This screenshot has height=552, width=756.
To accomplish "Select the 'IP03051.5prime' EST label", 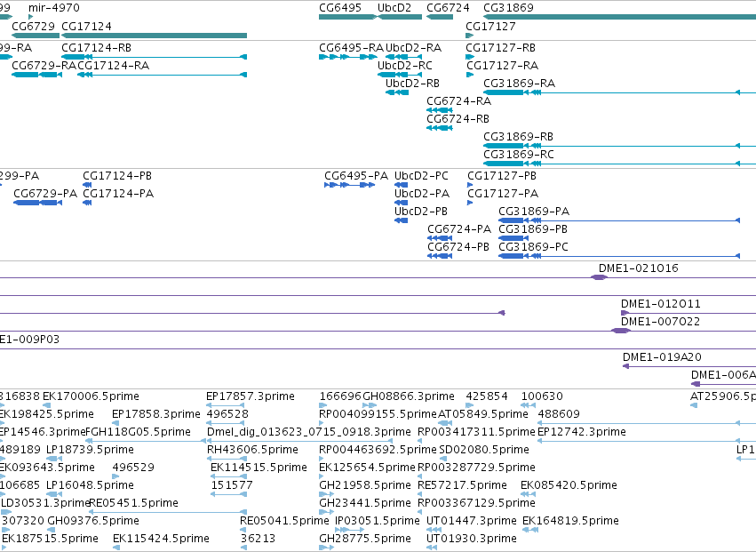I will (x=378, y=521).
